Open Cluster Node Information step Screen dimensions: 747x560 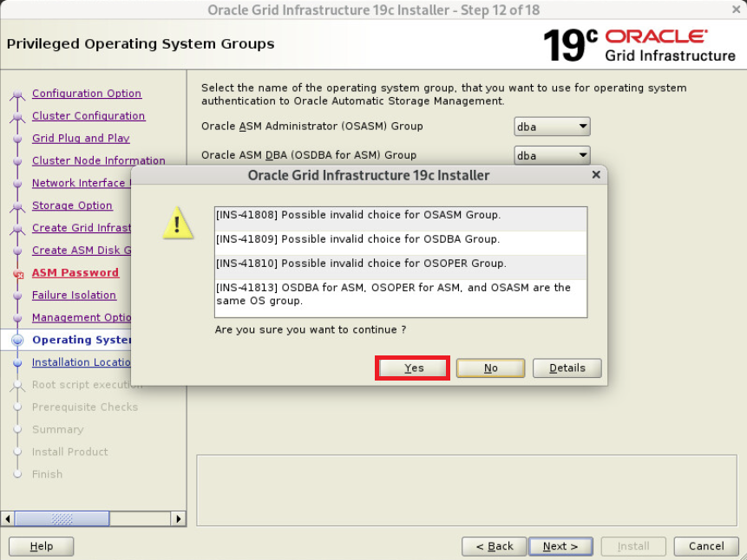tap(99, 160)
